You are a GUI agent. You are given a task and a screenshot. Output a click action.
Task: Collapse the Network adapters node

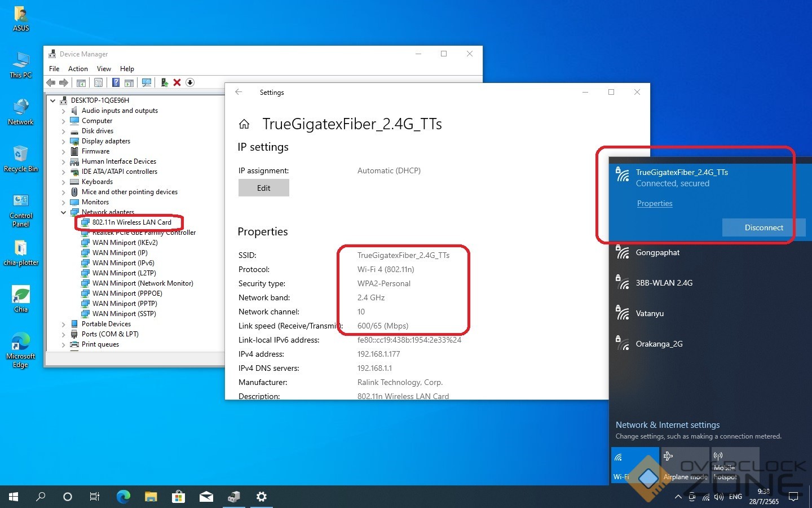(x=64, y=213)
